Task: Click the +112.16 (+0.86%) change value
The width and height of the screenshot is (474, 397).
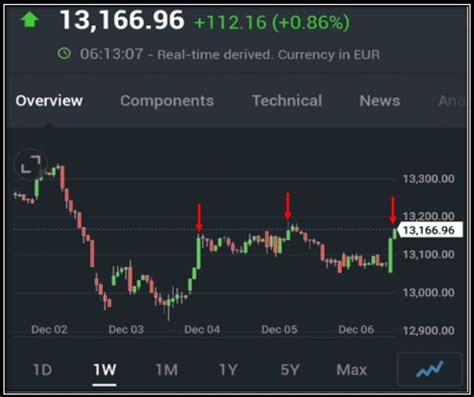Action: click(272, 23)
